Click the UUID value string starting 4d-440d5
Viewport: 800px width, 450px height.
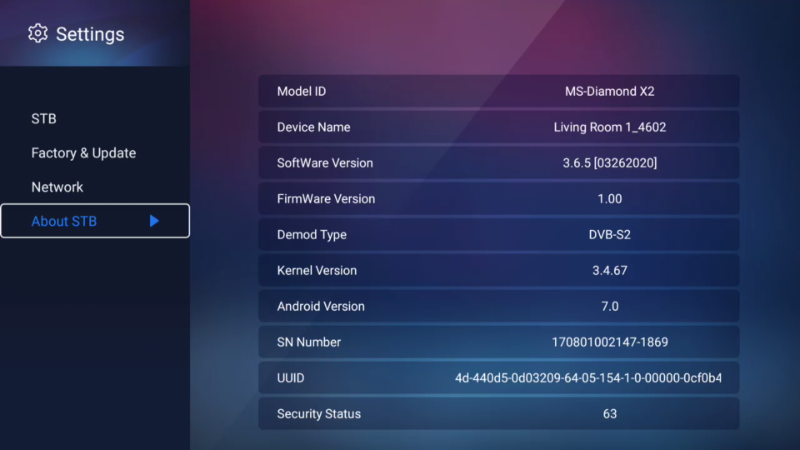click(x=588, y=378)
